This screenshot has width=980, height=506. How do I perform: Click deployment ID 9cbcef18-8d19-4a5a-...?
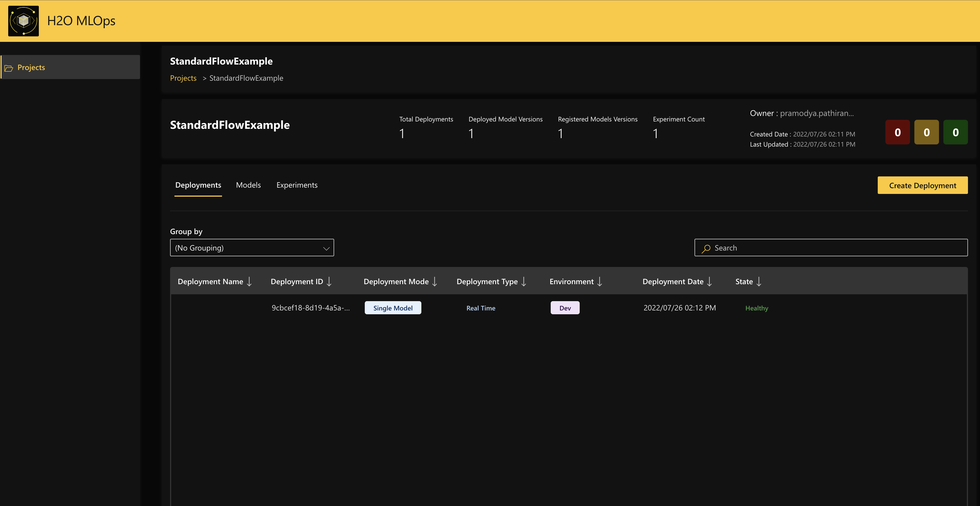click(x=310, y=308)
